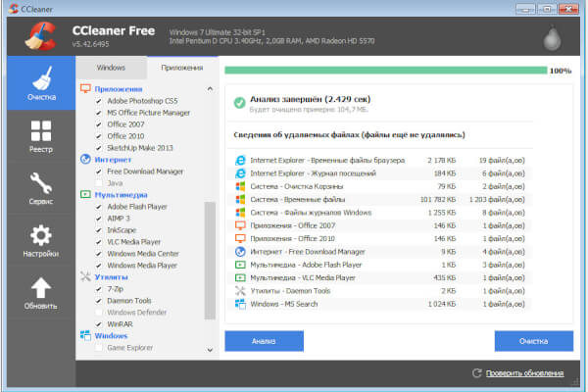Viewport: 588px width, 392px height.
Task: Select row Система - Временные файлы text
Action: pos(298,200)
